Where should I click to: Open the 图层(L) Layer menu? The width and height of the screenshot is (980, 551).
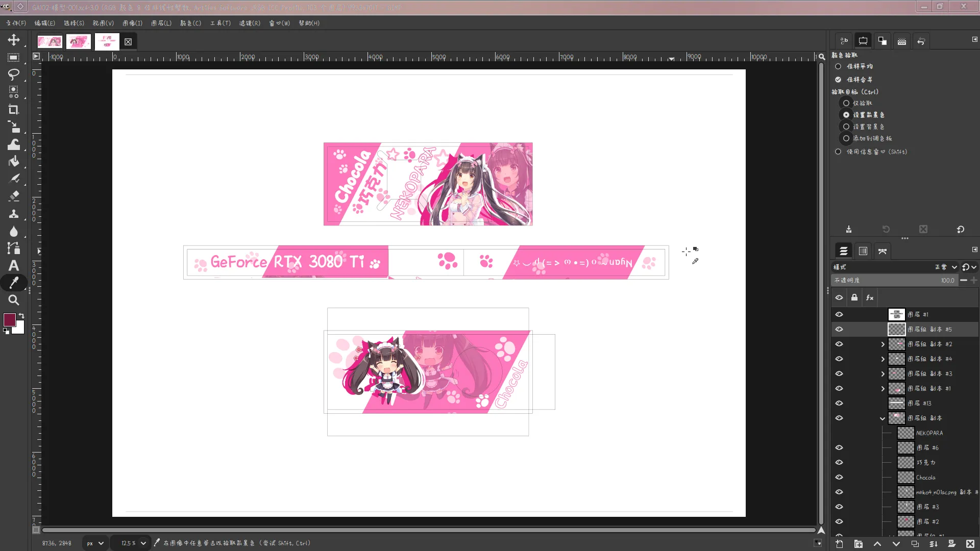pos(161,23)
